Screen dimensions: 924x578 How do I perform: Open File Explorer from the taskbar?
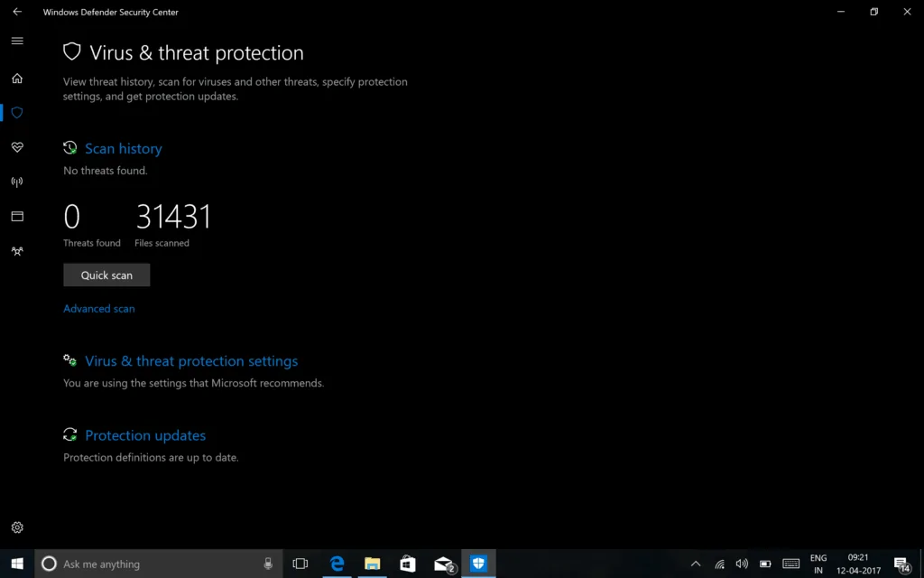(x=373, y=564)
